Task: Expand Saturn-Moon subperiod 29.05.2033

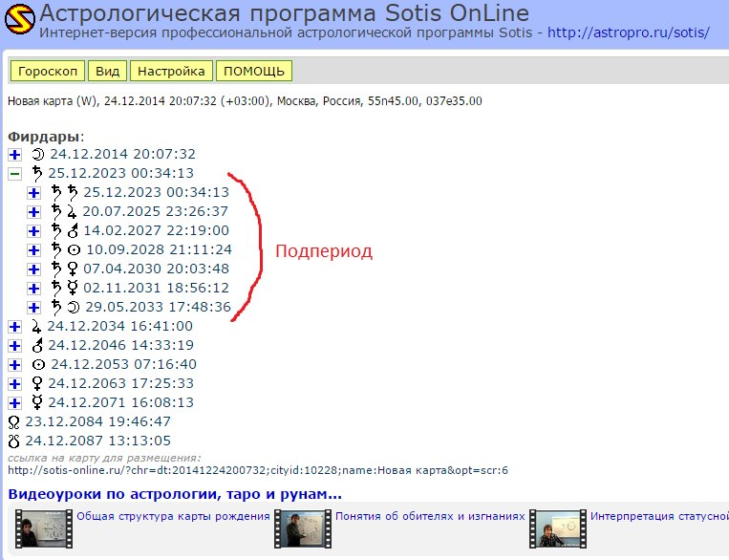Action: 33,308
